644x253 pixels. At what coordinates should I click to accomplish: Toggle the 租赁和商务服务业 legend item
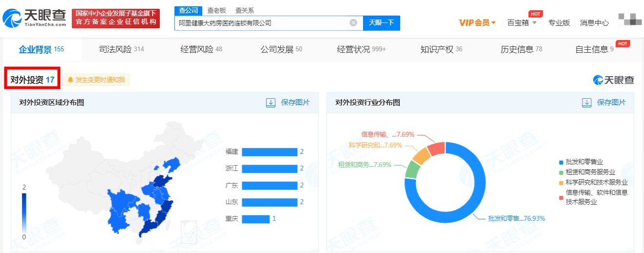[590, 172]
